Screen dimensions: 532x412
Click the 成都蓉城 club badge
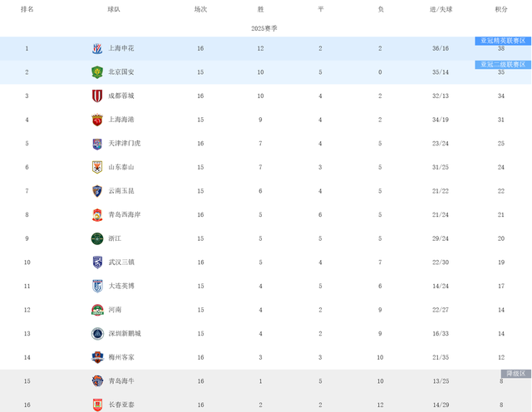pyautogui.click(x=97, y=96)
